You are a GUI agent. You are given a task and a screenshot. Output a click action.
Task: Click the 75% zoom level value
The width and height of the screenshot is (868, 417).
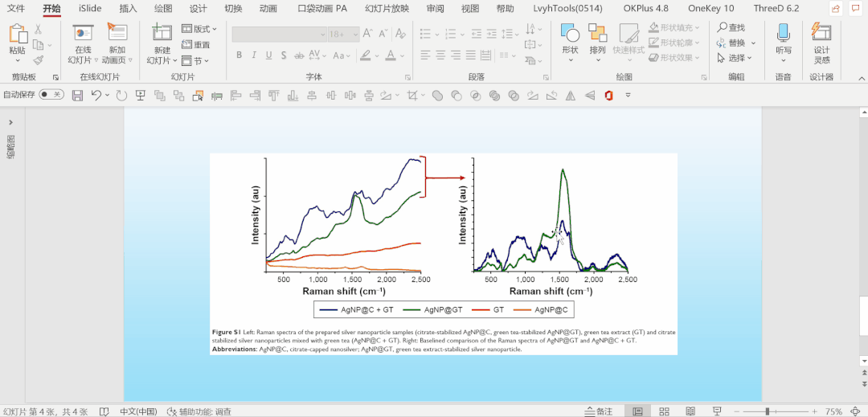tap(833, 411)
